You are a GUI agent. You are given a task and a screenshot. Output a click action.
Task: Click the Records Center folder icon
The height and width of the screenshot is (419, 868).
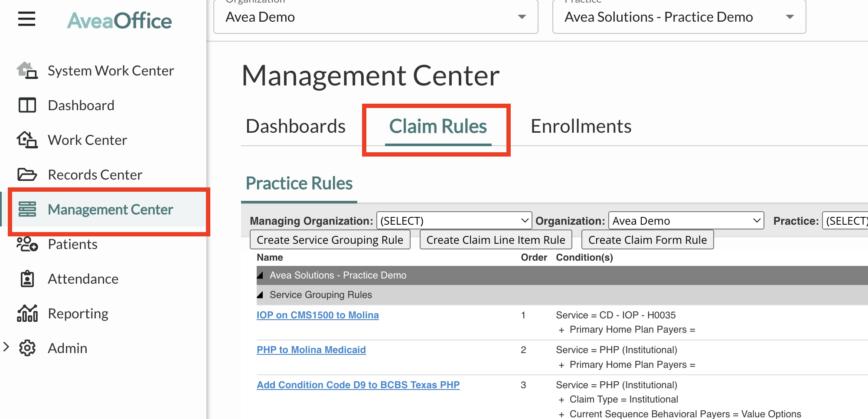(x=27, y=174)
